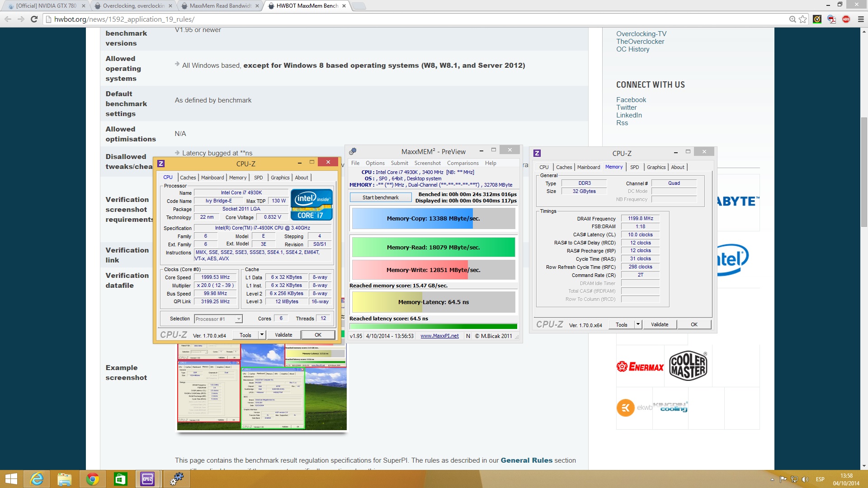The height and width of the screenshot is (488, 868).
Task: Launch Internet Explorer from taskbar
Action: (37, 479)
